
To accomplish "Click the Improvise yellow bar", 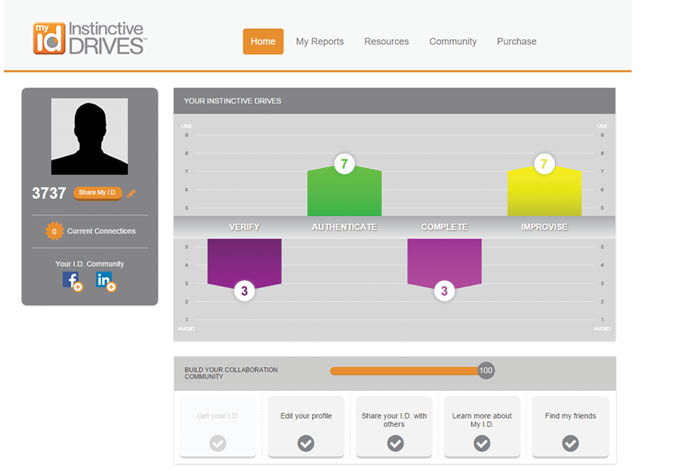I will click(x=544, y=191).
